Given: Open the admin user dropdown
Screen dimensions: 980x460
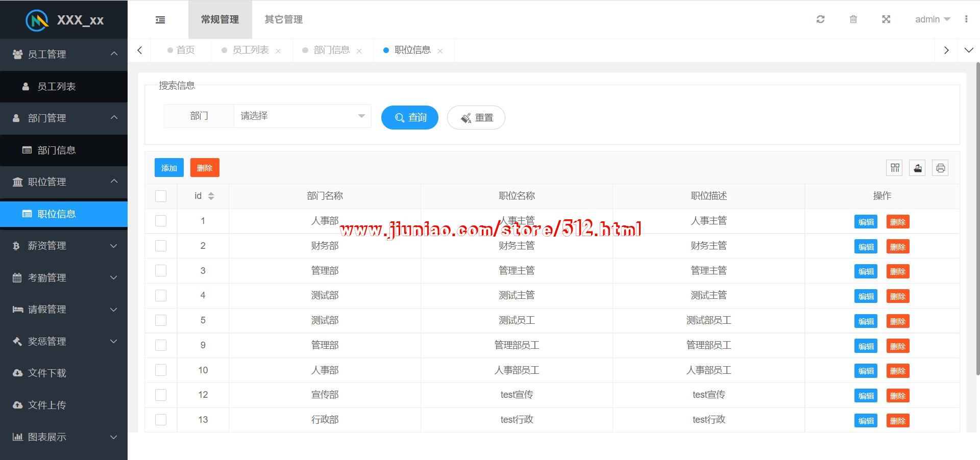Looking at the screenshot, I should click(932, 19).
